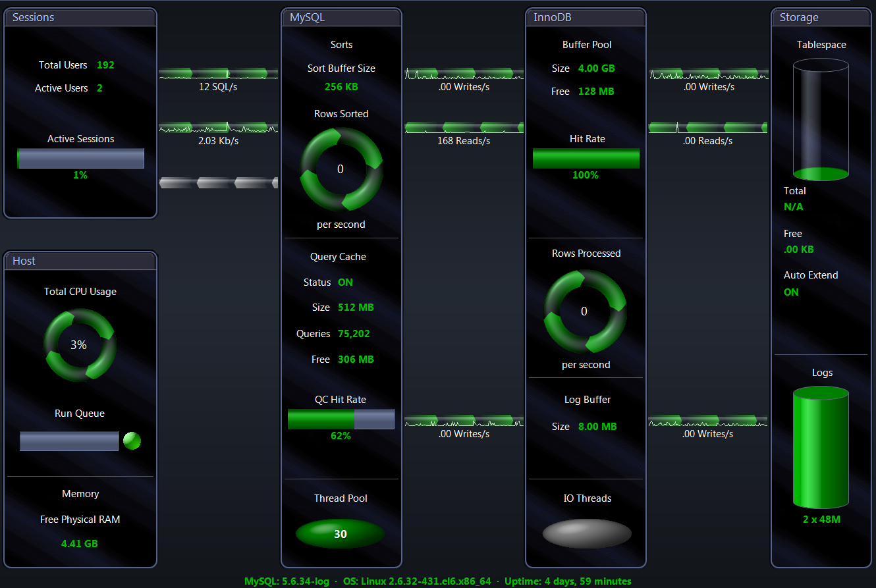This screenshot has width=876, height=588.
Task: Click the Auto Extend ON value
Action: click(x=791, y=292)
